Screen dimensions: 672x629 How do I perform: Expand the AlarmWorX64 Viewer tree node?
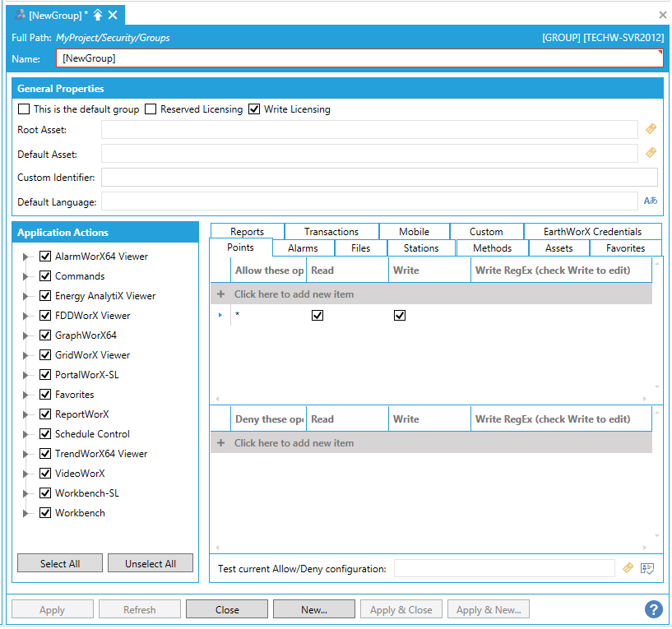pyautogui.click(x=26, y=257)
